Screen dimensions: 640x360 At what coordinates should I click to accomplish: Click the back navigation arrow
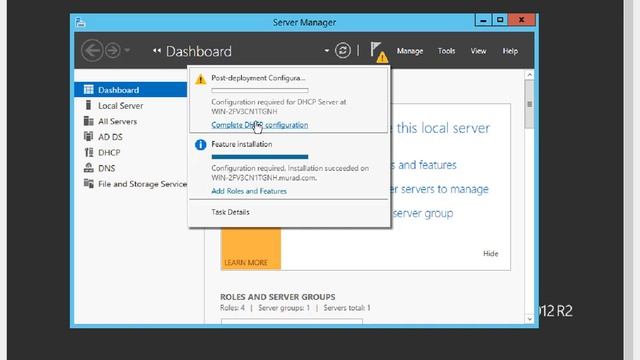tap(92, 51)
